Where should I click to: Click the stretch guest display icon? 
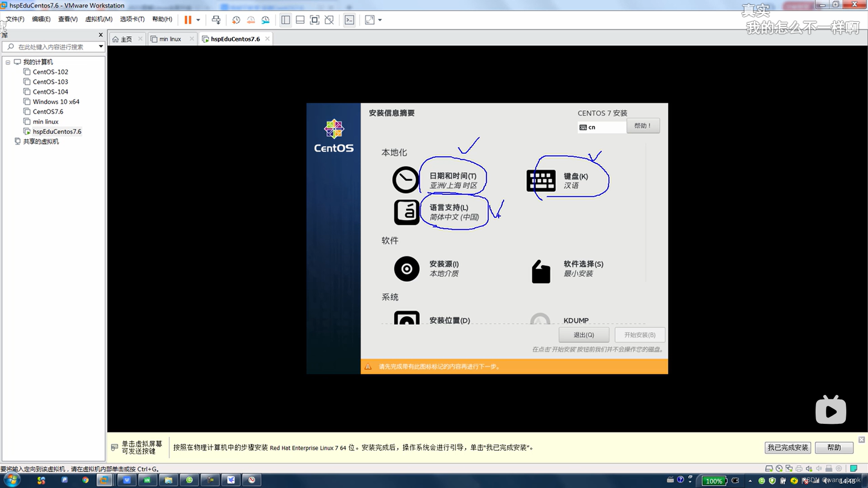click(x=369, y=20)
